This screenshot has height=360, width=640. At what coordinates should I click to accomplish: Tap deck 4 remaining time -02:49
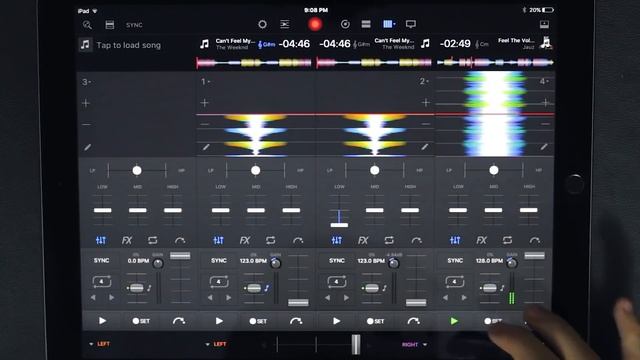[456, 44]
